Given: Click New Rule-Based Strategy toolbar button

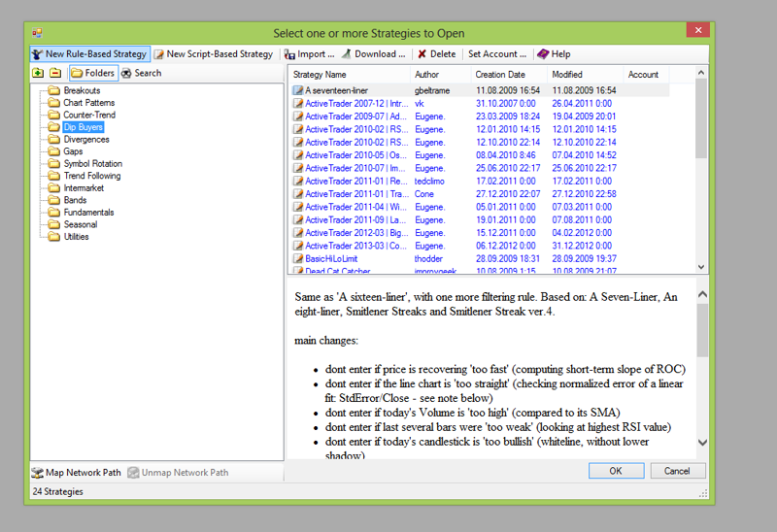Looking at the screenshot, I should [x=88, y=54].
